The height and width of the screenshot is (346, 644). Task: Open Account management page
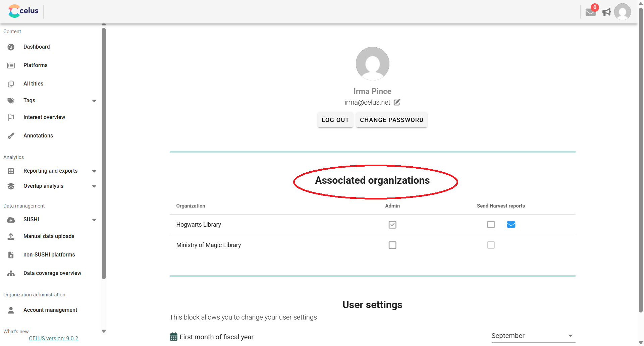pos(50,310)
